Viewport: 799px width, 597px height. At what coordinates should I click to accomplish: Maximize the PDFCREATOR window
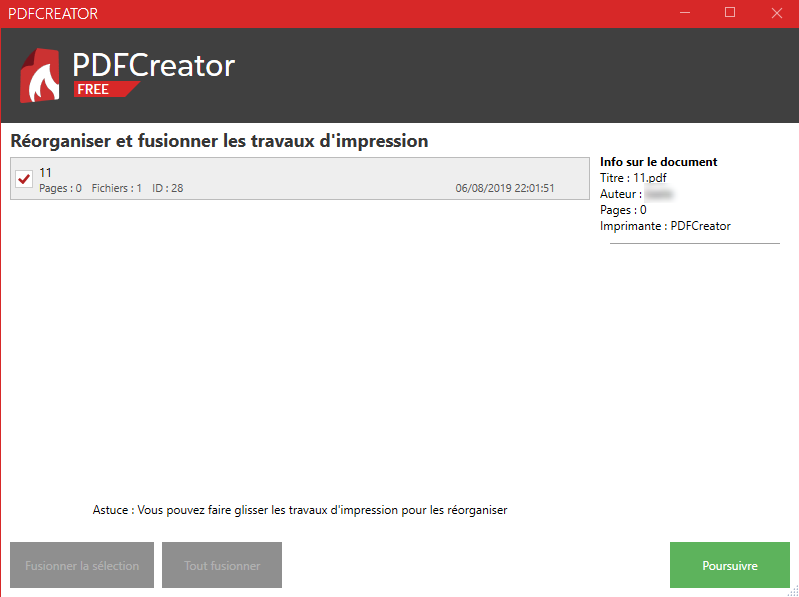tap(730, 13)
